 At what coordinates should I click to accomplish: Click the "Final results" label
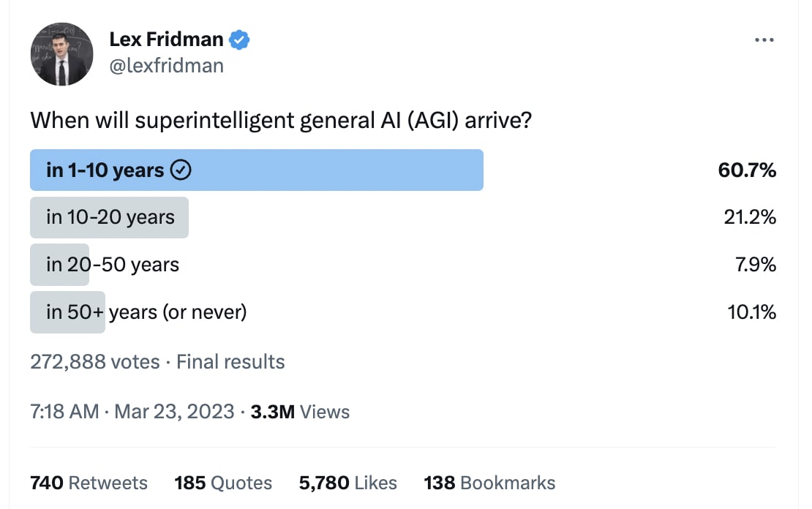click(230, 361)
